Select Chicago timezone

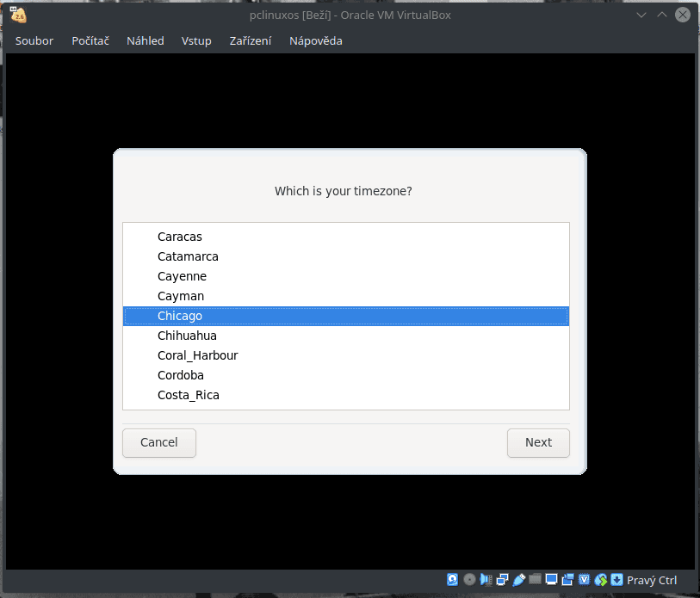pos(180,316)
